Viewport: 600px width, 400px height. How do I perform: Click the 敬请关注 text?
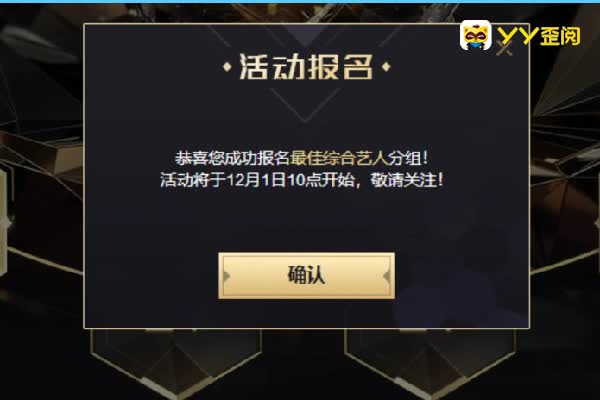pyautogui.click(x=406, y=180)
